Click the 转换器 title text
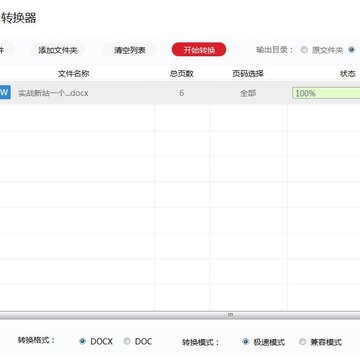 pyautogui.click(x=18, y=18)
